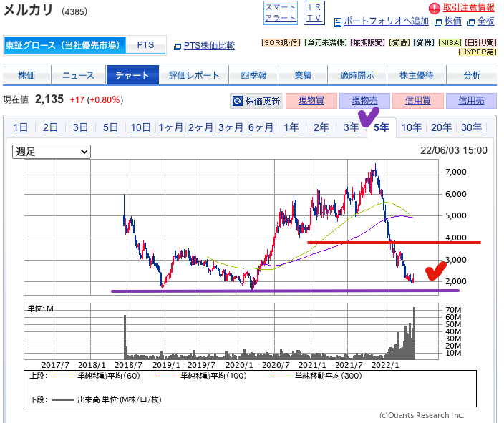Screen dimensions: 504x423
Task: Click the +17 (+0.80%) price change
Action: tap(97, 100)
